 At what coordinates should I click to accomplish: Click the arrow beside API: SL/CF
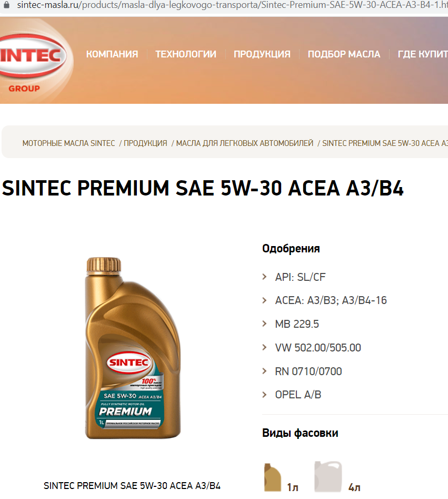(x=264, y=277)
